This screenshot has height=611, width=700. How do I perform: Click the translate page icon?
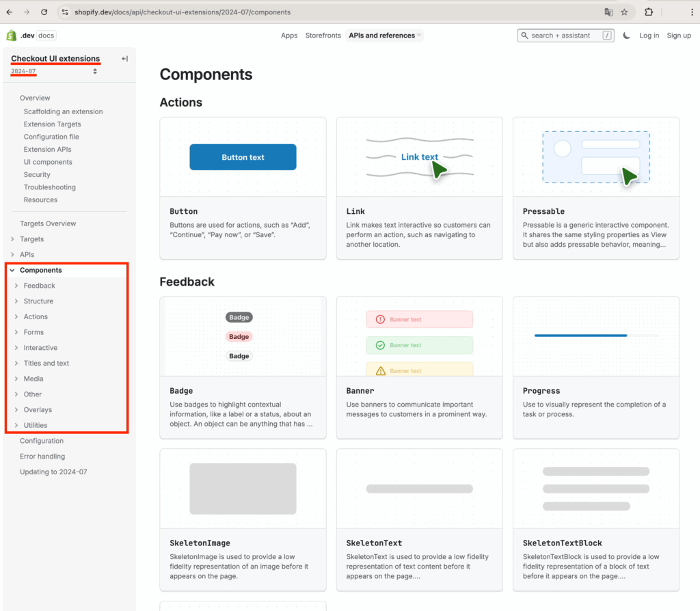coord(608,12)
